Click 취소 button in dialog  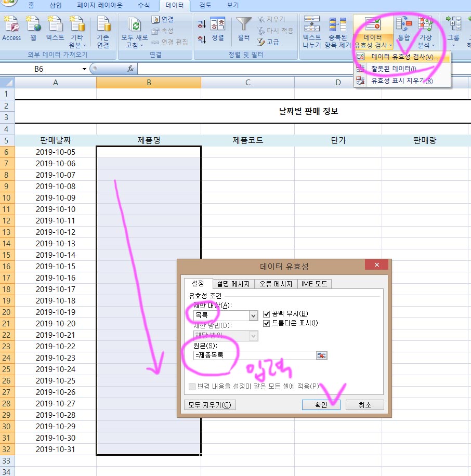(x=365, y=405)
